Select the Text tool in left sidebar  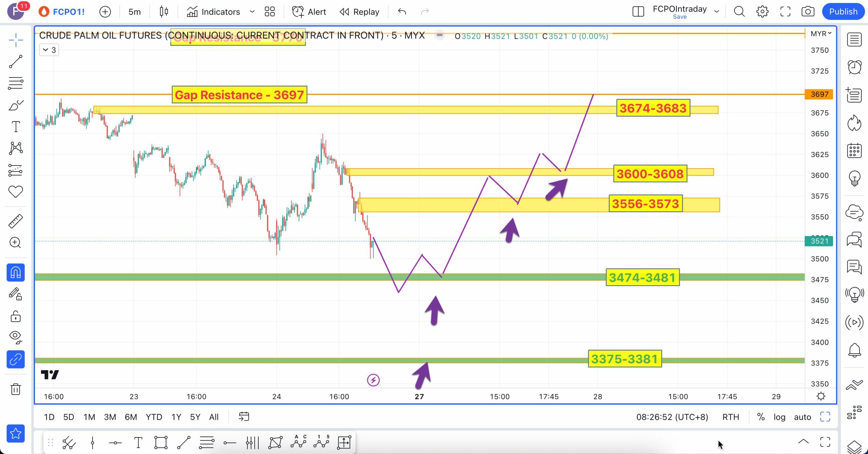click(x=16, y=127)
